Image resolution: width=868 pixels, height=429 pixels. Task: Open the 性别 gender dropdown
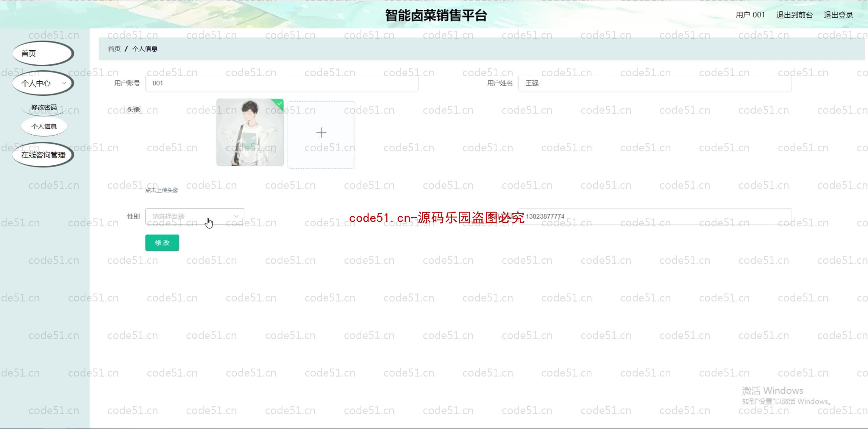[x=194, y=216]
